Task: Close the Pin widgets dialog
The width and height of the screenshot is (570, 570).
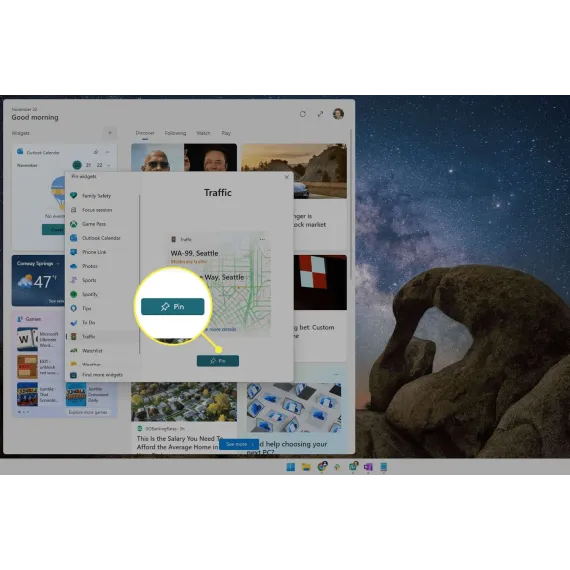Action: [286, 177]
